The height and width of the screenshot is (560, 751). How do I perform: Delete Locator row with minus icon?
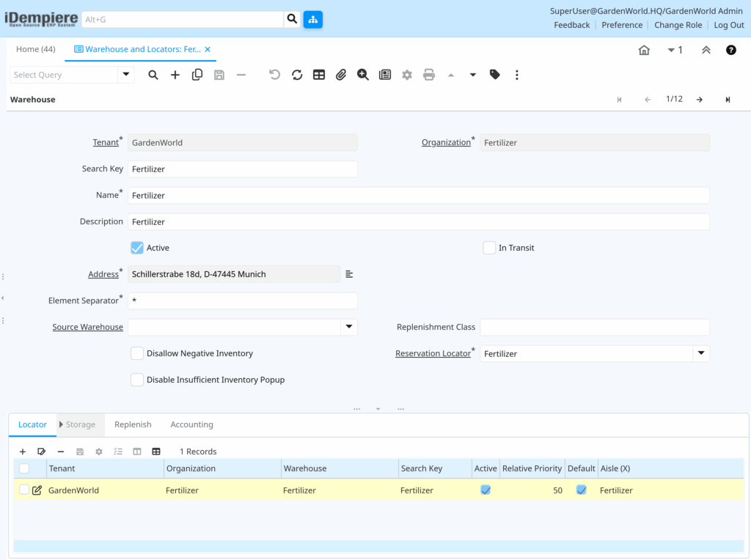60,452
